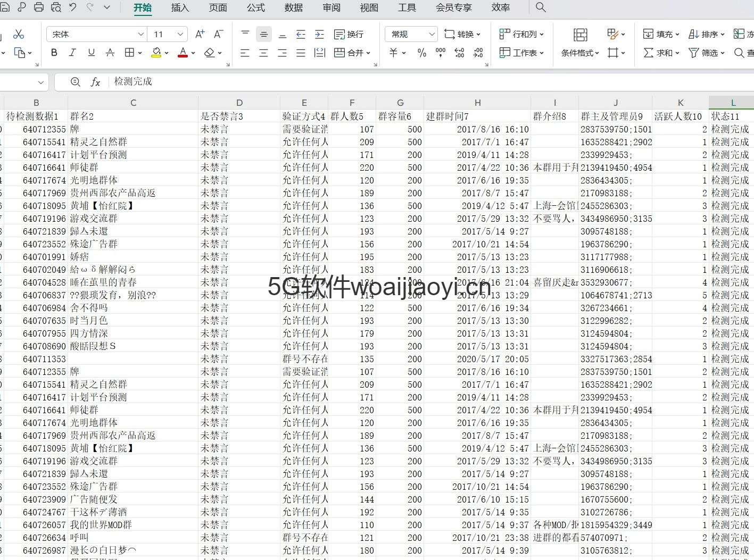Increase decimal places
Screen dimensions: 754x560
click(460, 53)
